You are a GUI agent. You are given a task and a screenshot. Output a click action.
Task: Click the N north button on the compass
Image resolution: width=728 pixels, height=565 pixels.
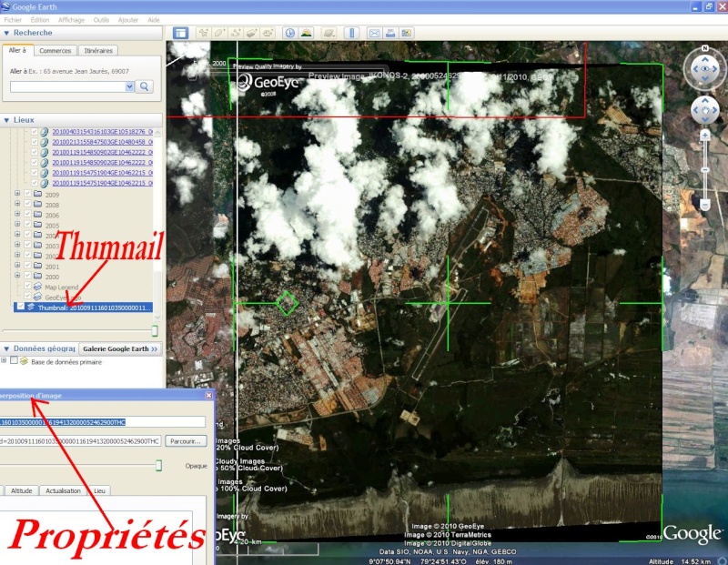[704, 48]
